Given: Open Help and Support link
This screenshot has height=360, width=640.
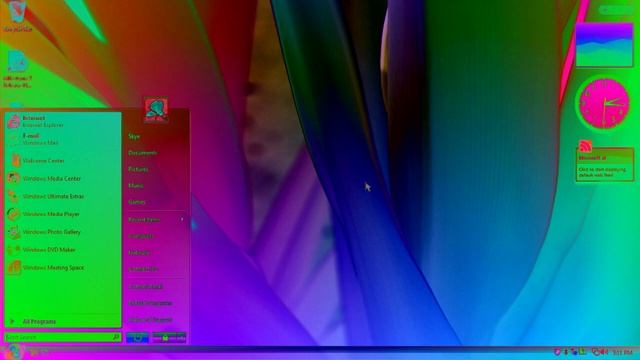Looking at the screenshot, I should point(150,320).
